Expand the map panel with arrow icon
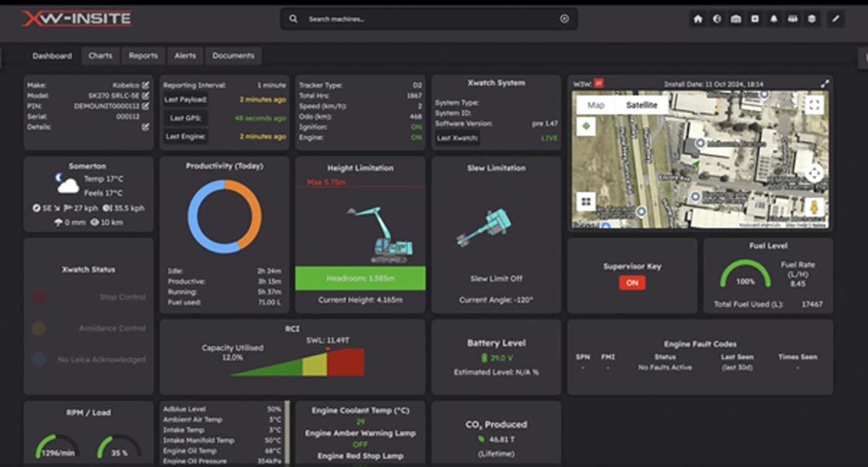868x467 pixels. click(825, 84)
